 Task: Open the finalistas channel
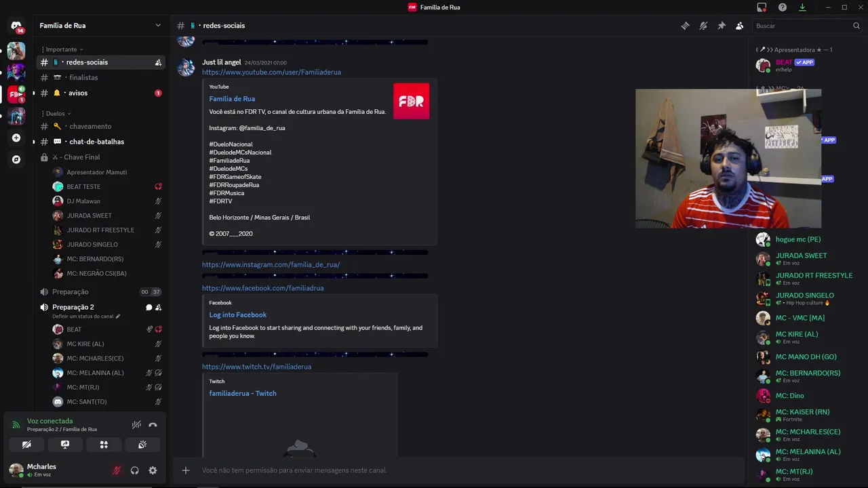[x=100, y=77]
